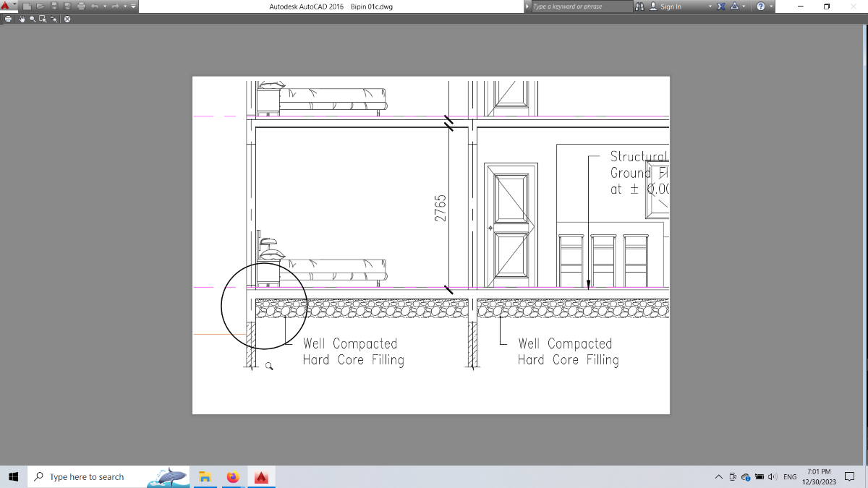Click the Redo arrow icon
Image resolution: width=868 pixels, height=488 pixels.
tap(115, 7)
